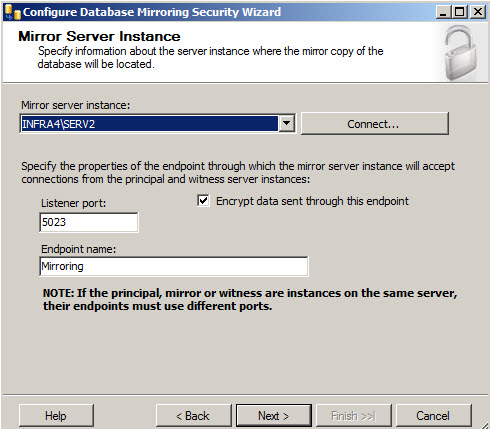490x429 pixels.
Task: Minimize the wizard window
Action: (443, 12)
